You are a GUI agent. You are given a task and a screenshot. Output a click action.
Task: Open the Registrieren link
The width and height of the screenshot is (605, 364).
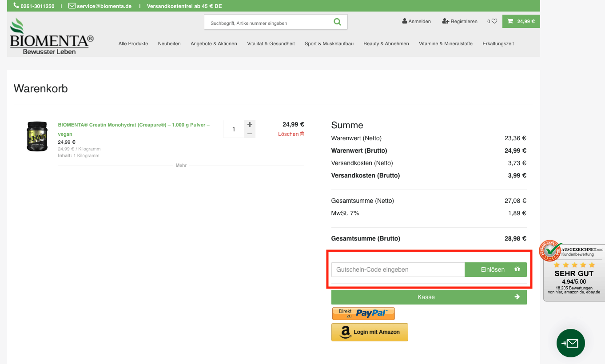coord(460,21)
